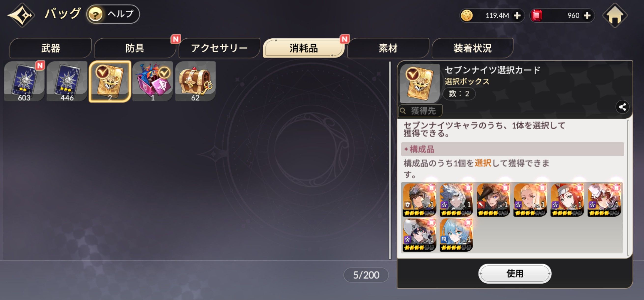This screenshot has width=644, height=300.
Task: Select the dragon gift box item
Action: (153, 81)
